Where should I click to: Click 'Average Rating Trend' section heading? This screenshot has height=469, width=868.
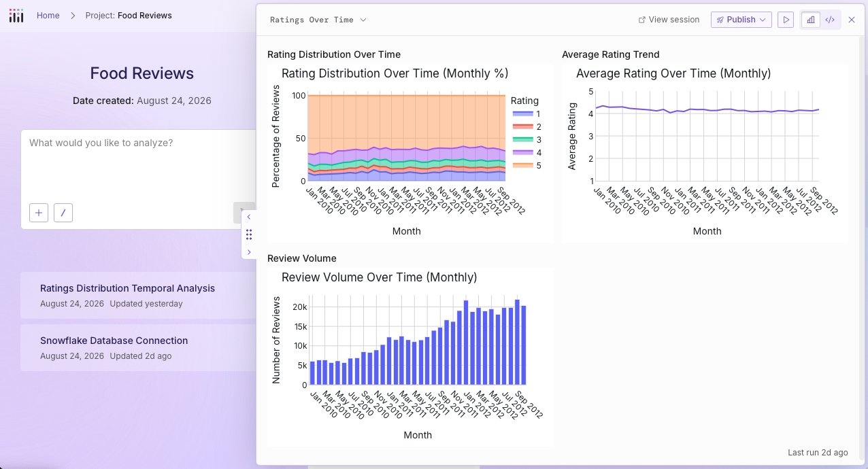pos(611,54)
